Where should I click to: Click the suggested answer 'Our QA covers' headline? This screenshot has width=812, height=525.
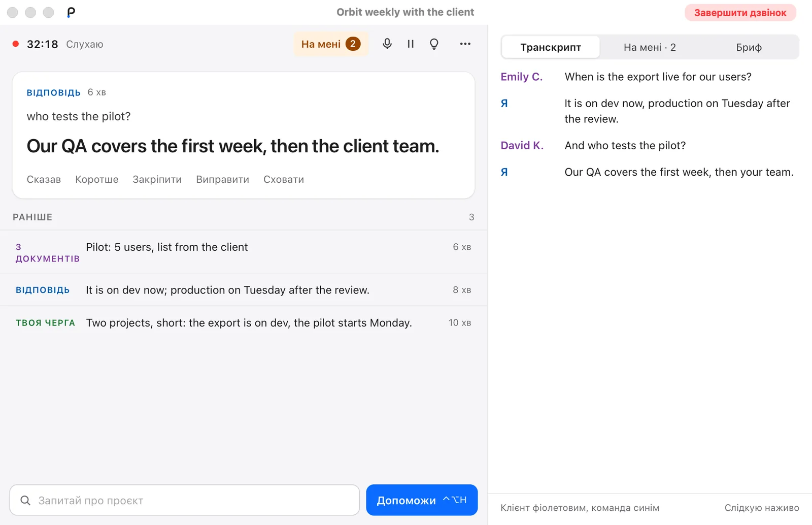tap(233, 146)
